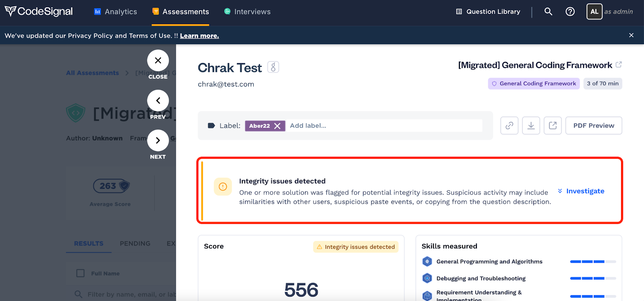Viewport: 644px width, 301px height.
Task: Dismiss the privacy policy banner
Action: click(x=631, y=35)
